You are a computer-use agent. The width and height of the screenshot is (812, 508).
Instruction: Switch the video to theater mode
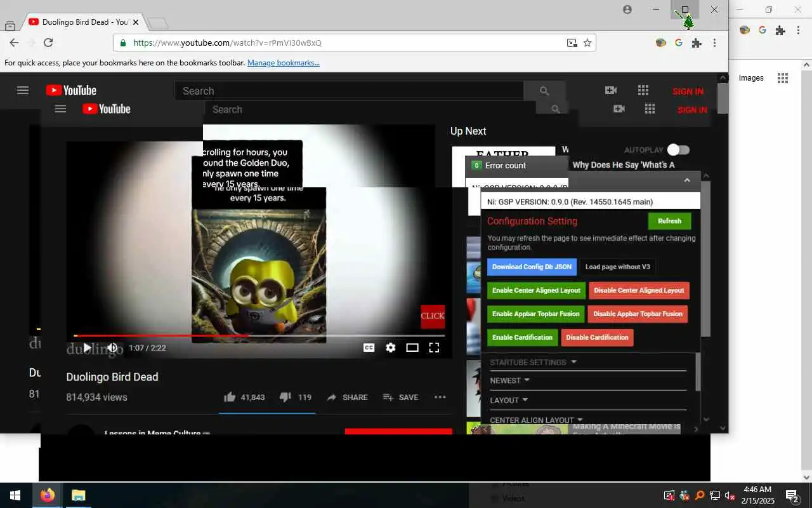coord(412,347)
